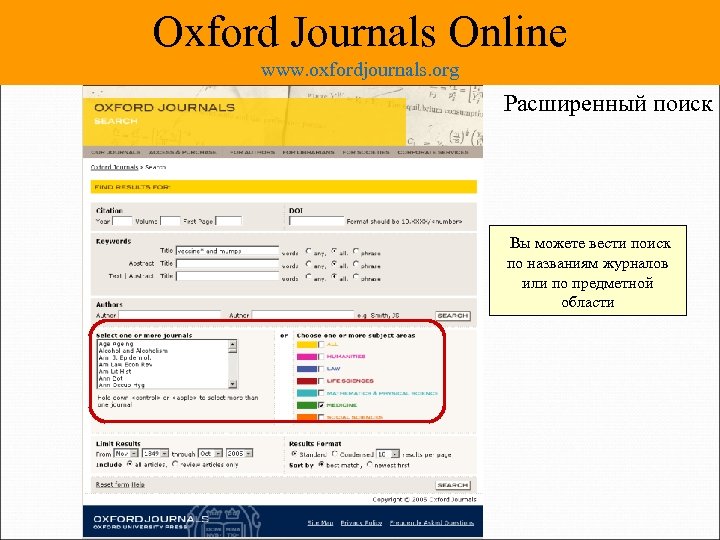This screenshot has height=540, width=720.
Task: Click the SEARCH button beside Authors
Action: pyautogui.click(x=453, y=316)
